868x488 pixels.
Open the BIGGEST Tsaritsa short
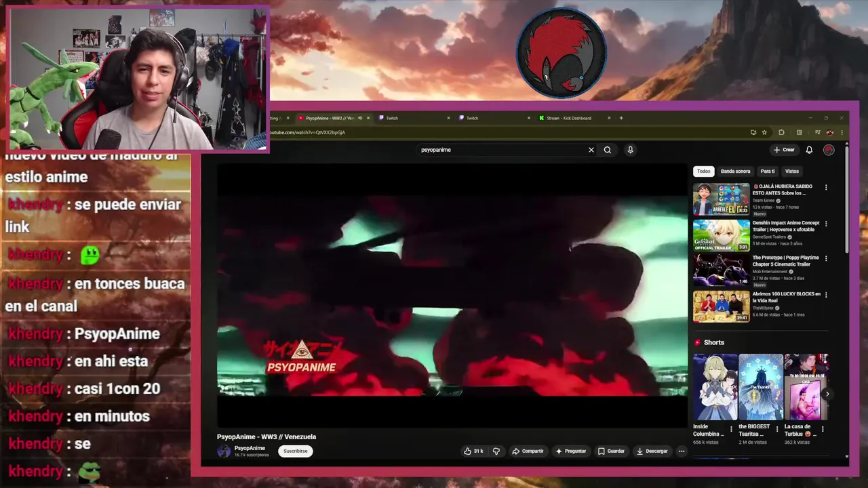(x=760, y=387)
